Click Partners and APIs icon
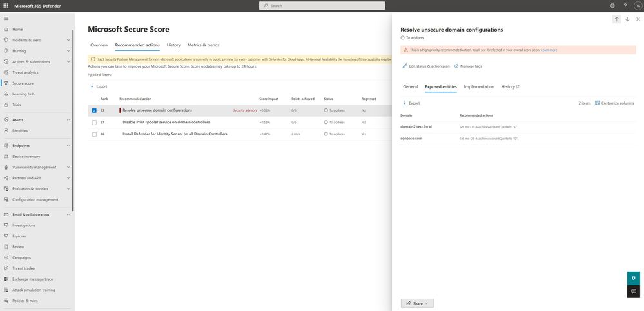Screen dimensions: 644x311 point(6,178)
